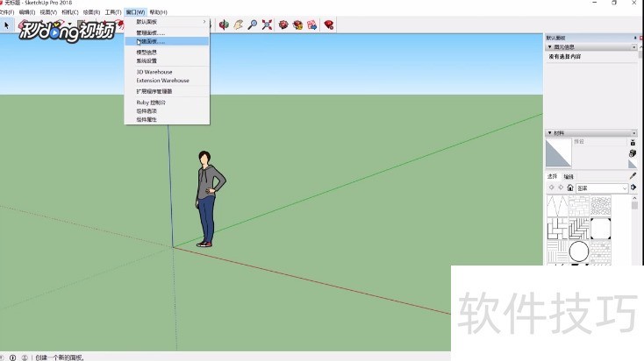Close the open 窗口(W) menu
Screen dimensions: 644x361
coord(135,12)
